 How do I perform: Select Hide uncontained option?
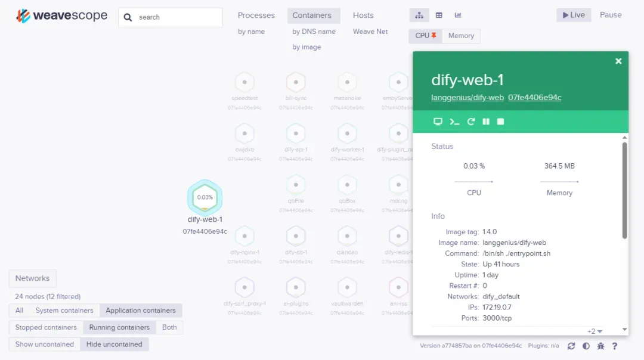tap(114, 344)
